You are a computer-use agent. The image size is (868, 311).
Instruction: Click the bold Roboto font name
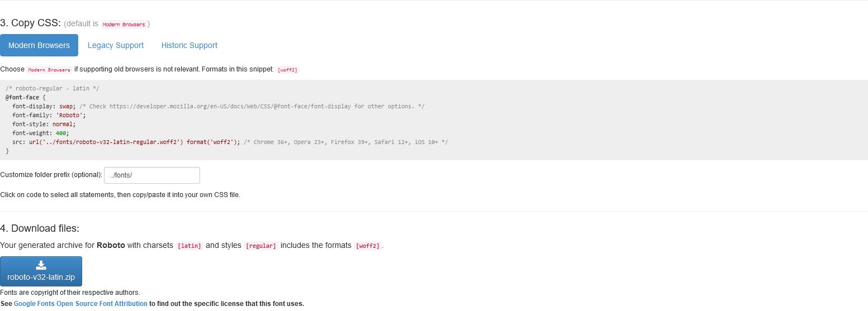[x=111, y=245]
